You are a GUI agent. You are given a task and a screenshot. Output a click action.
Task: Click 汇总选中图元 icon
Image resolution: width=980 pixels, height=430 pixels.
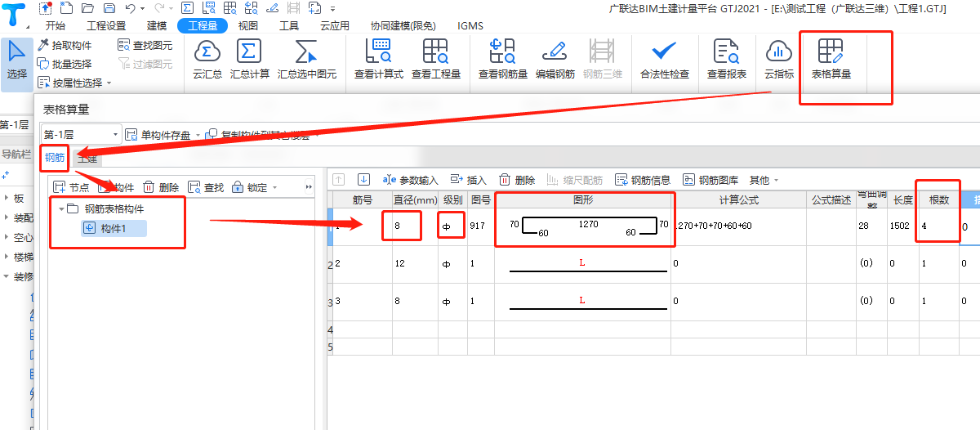(306, 60)
